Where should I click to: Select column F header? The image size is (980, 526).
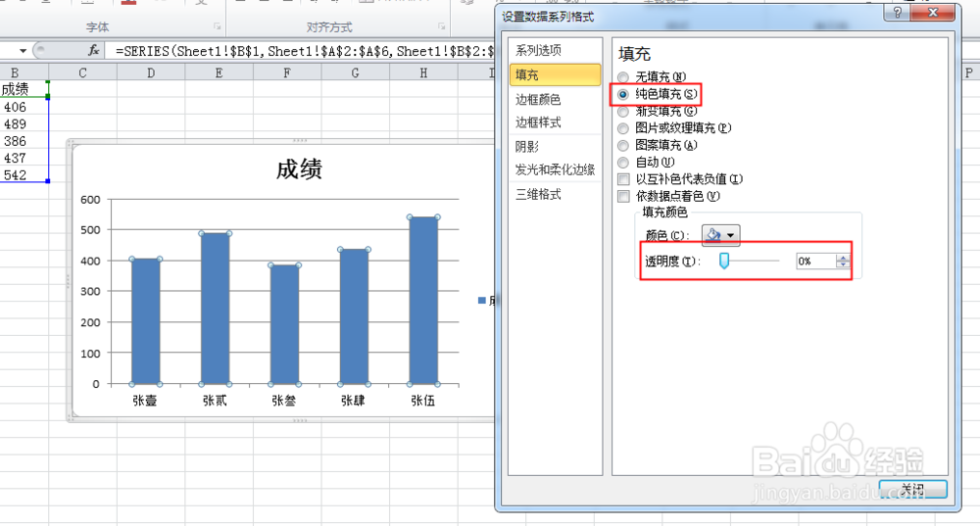point(287,73)
